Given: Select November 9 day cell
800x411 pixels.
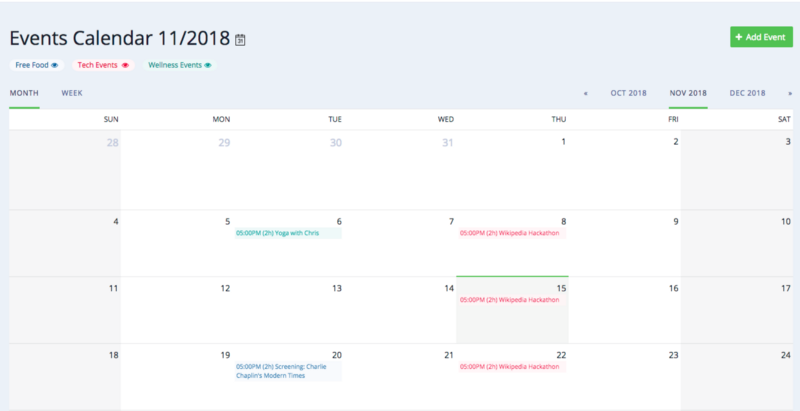Looking at the screenshot, I should tap(624, 244).
